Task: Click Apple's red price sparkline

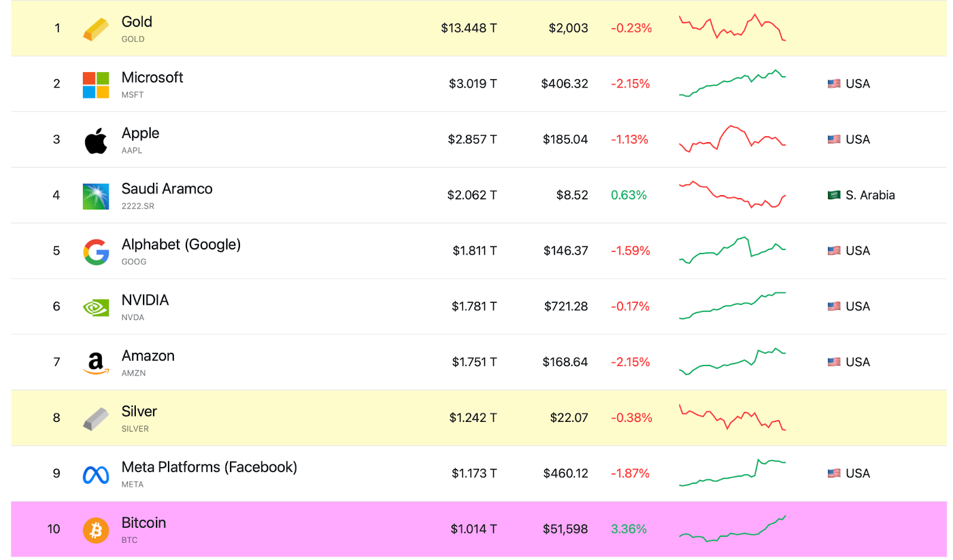Action: click(733, 139)
